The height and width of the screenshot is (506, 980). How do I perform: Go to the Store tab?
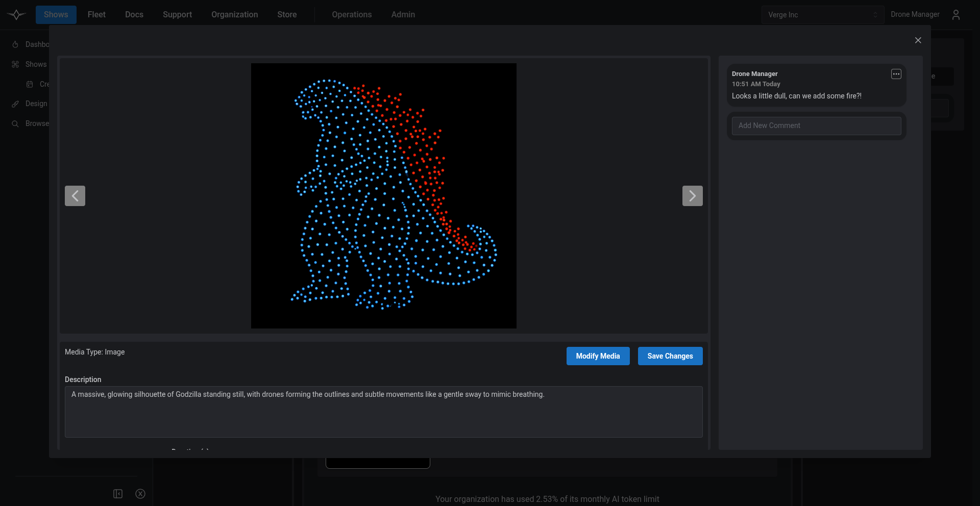287,15
